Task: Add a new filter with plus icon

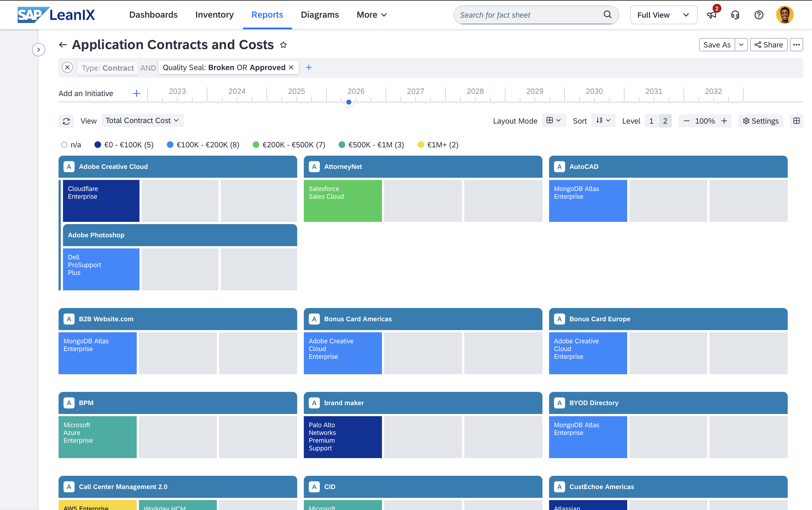Action: (x=309, y=67)
